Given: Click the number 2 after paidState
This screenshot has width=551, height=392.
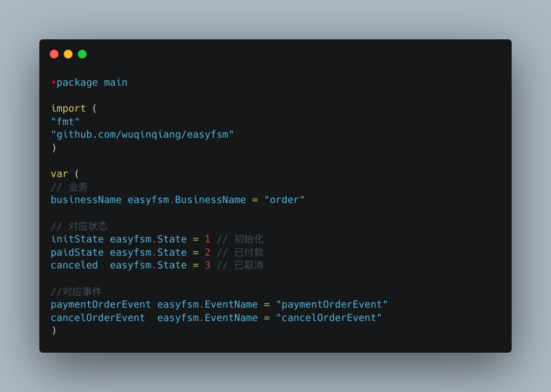Looking at the screenshot, I should pos(207,252).
